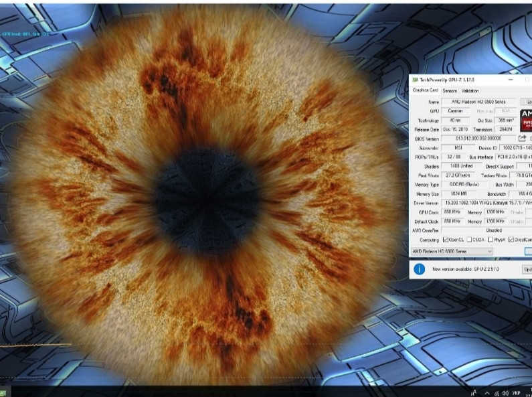Toggle the CUDA checkbox

469,240
